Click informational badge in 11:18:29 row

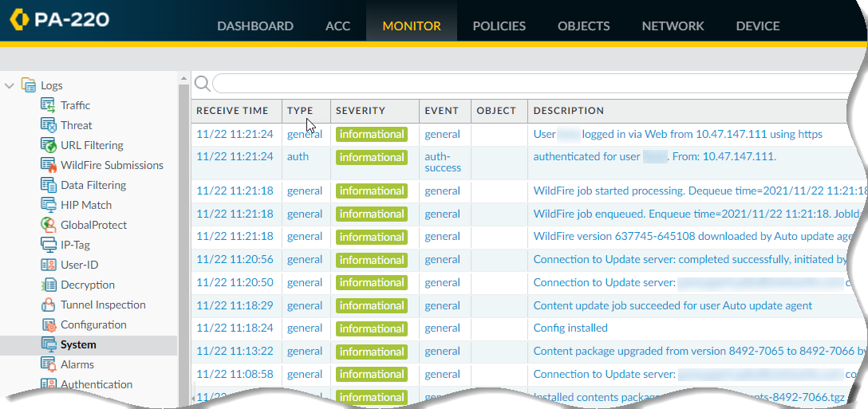[x=372, y=305]
